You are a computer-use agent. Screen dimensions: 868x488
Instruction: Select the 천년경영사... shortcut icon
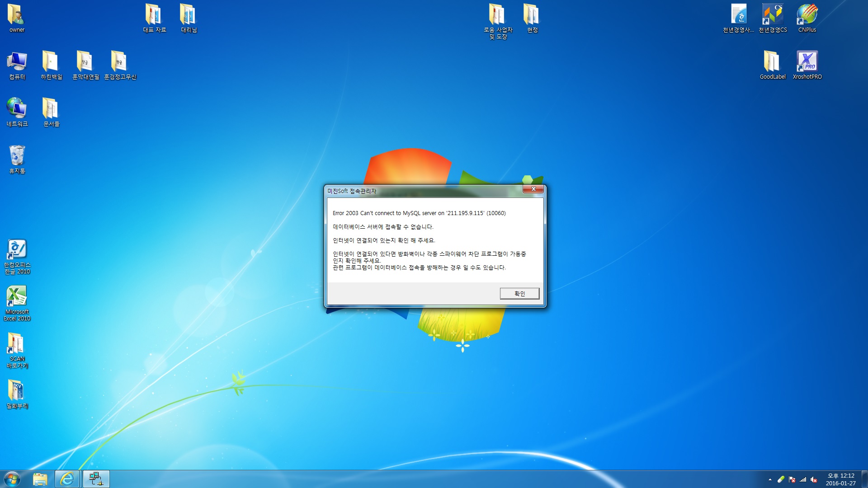point(738,18)
